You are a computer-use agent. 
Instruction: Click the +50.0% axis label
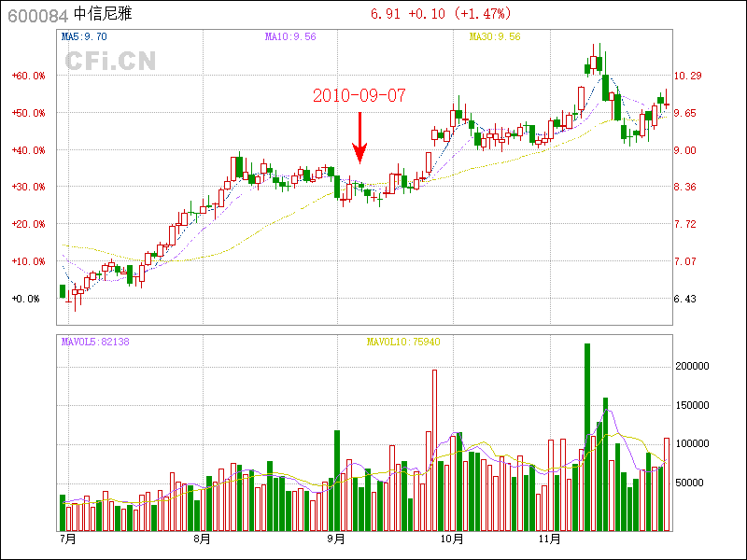29,113
